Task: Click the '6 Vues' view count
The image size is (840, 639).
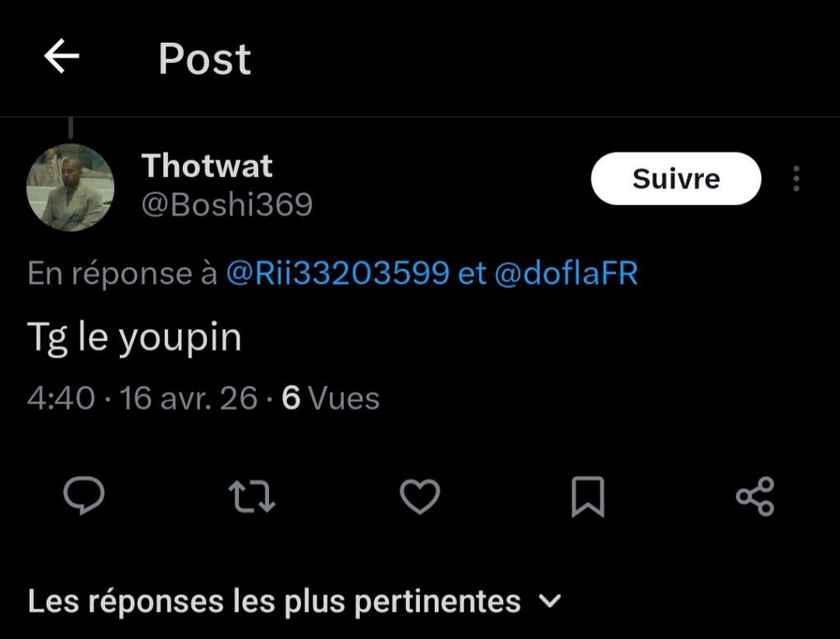Action: pos(331,399)
